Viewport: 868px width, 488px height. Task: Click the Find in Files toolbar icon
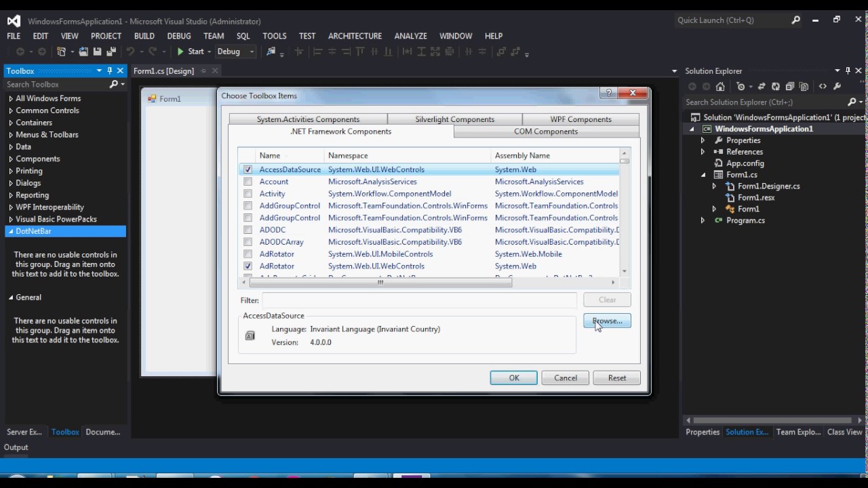pos(271,52)
